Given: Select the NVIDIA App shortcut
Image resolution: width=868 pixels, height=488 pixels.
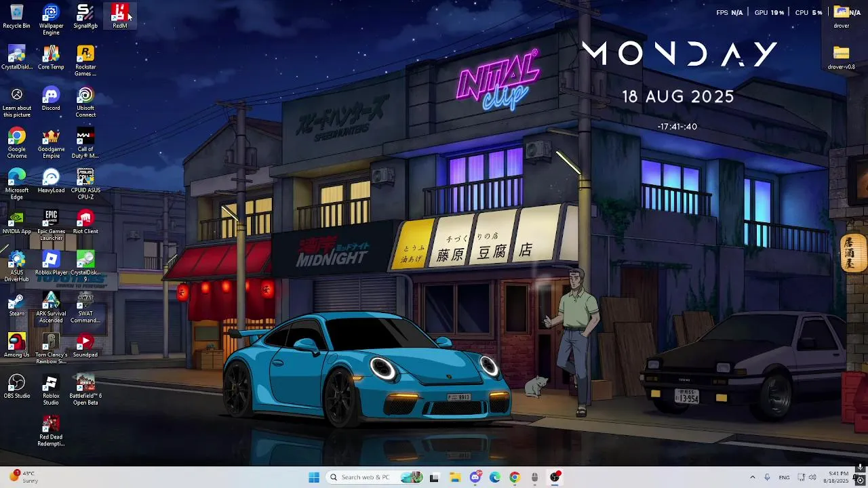Looking at the screenshot, I should 16,222.
